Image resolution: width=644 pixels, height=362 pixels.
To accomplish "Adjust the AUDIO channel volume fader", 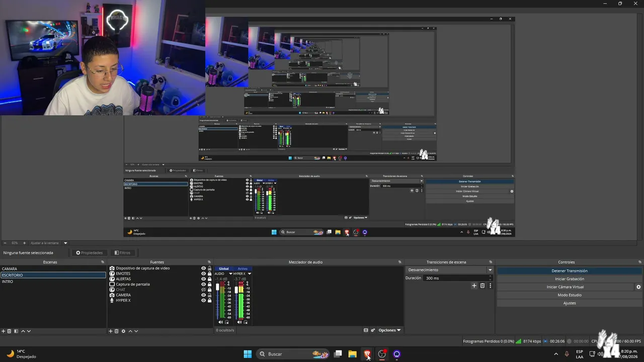I will click(x=218, y=287).
